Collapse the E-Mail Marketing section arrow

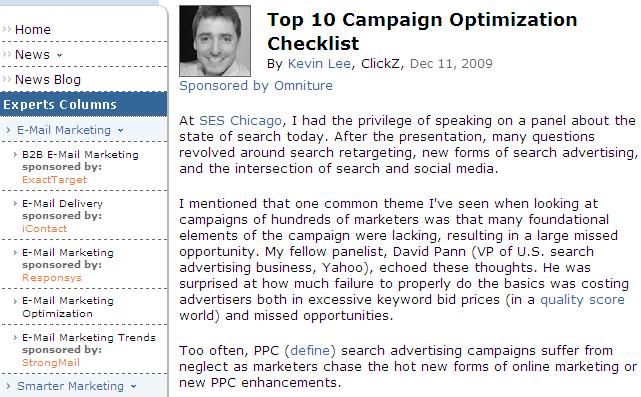click(x=121, y=131)
